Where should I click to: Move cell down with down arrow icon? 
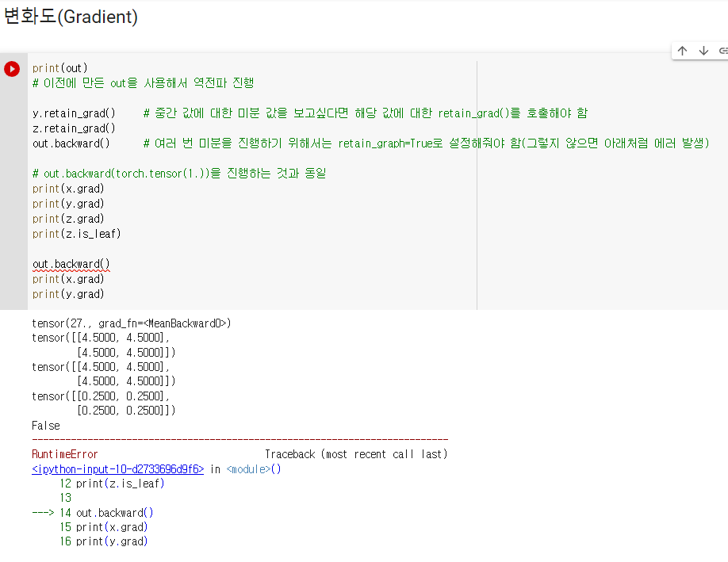tap(703, 51)
